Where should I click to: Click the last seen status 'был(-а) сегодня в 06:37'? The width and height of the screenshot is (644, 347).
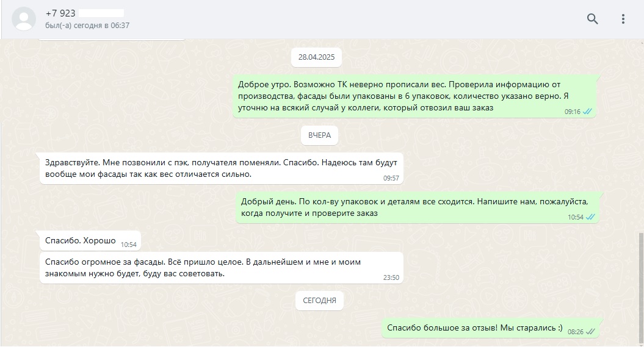(87, 26)
